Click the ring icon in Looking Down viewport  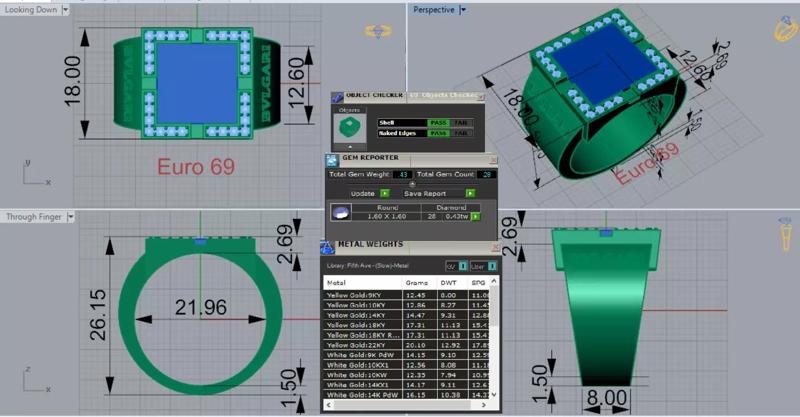tap(378, 32)
